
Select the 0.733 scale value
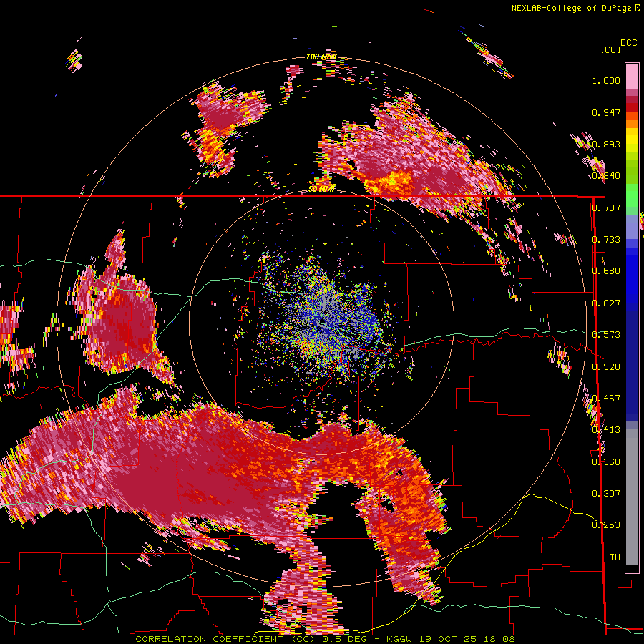[x=606, y=240]
